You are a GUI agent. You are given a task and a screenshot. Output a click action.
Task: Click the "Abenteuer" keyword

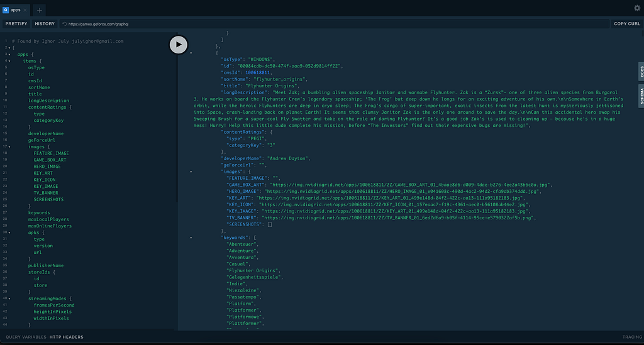click(241, 244)
